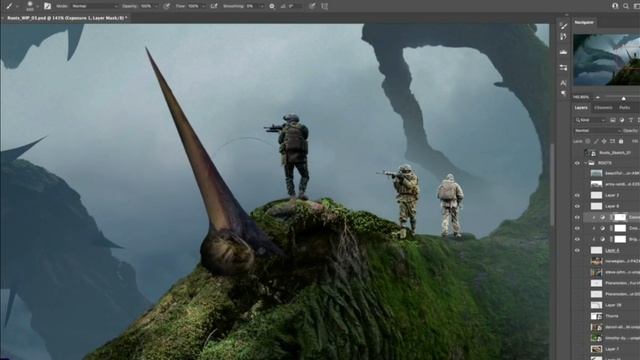Viewport: 640px width, 360px height.
Task: Select the ROOTS group folder name
Action: 604,163
